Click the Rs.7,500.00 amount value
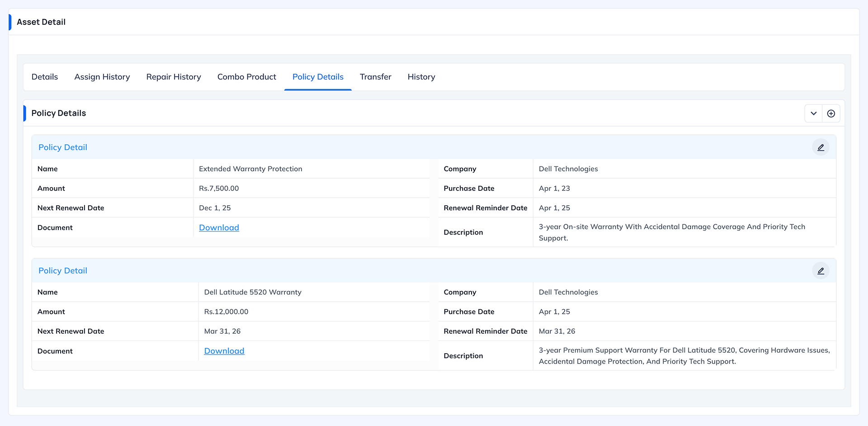The height and width of the screenshot is (426, 868). pos(219,188)
